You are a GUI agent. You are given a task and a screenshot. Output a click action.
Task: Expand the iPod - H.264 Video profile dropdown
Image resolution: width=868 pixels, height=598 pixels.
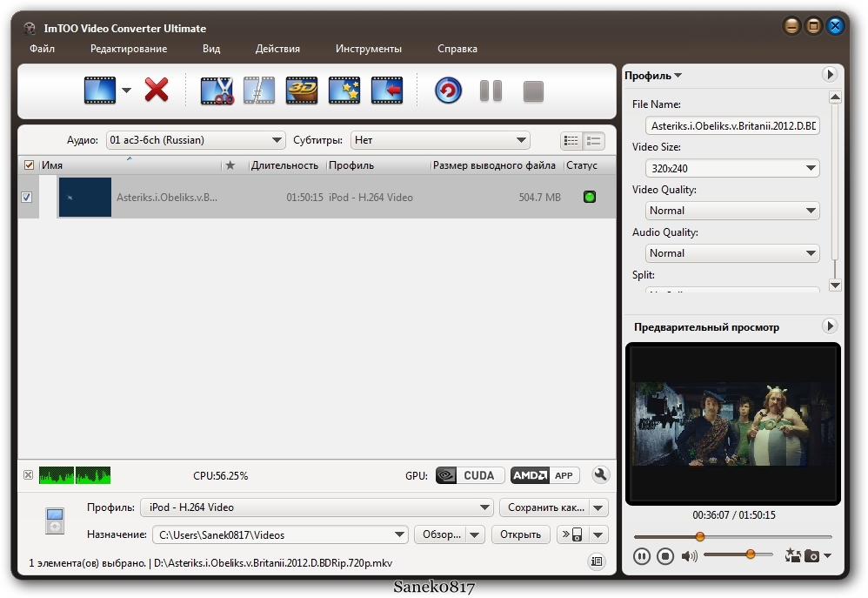tap(317, 507)
